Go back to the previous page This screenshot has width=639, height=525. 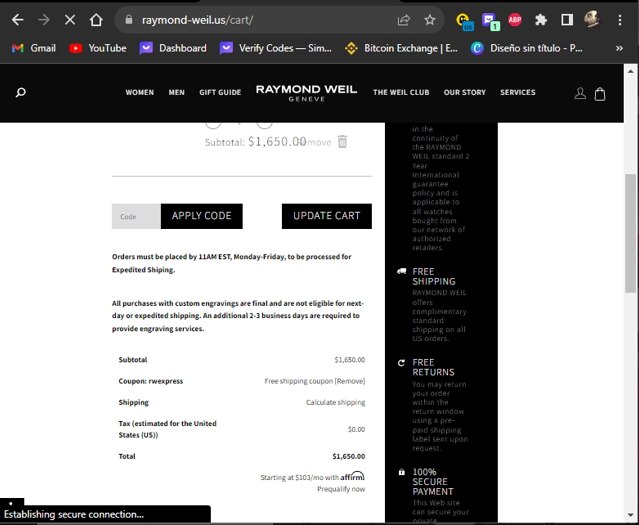click(18, 20)
